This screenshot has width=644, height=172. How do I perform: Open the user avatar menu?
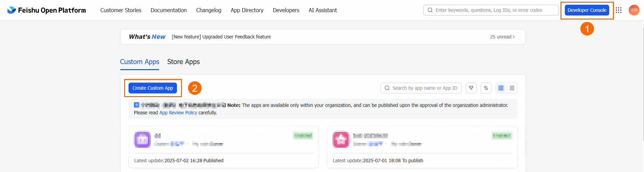[x=634, y=10]
